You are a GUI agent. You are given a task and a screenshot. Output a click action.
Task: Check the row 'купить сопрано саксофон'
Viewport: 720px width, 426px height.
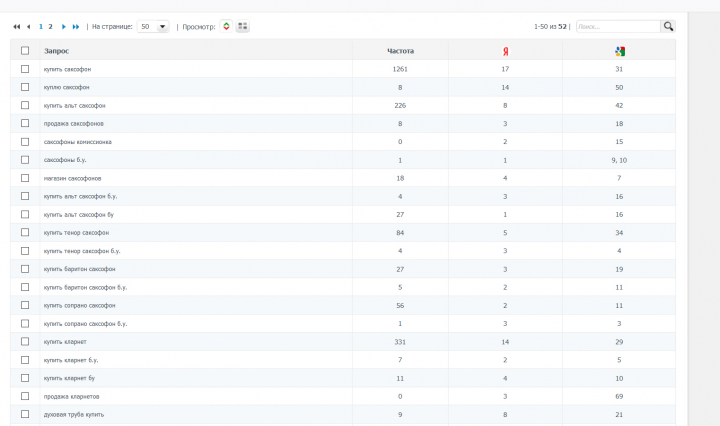(25, 305)
